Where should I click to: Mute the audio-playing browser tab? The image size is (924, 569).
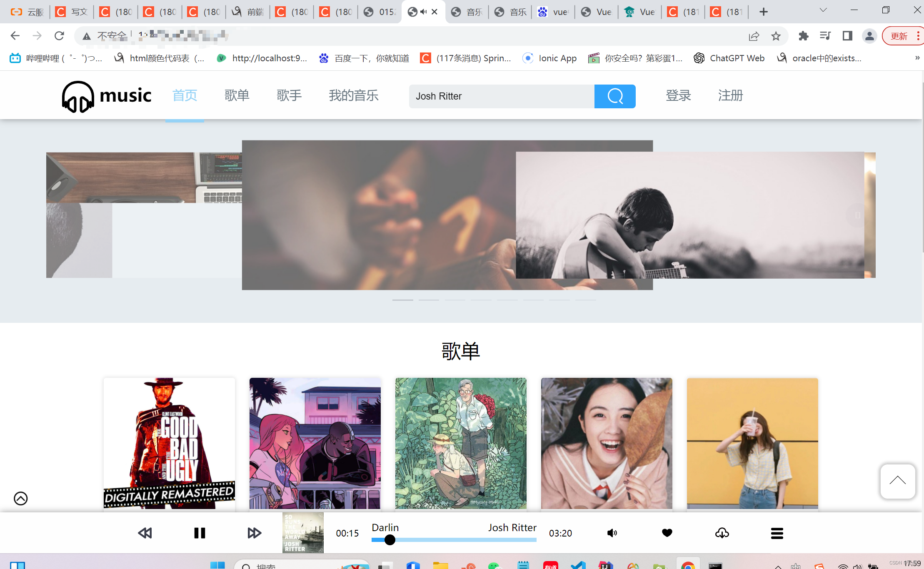[423, 12]
